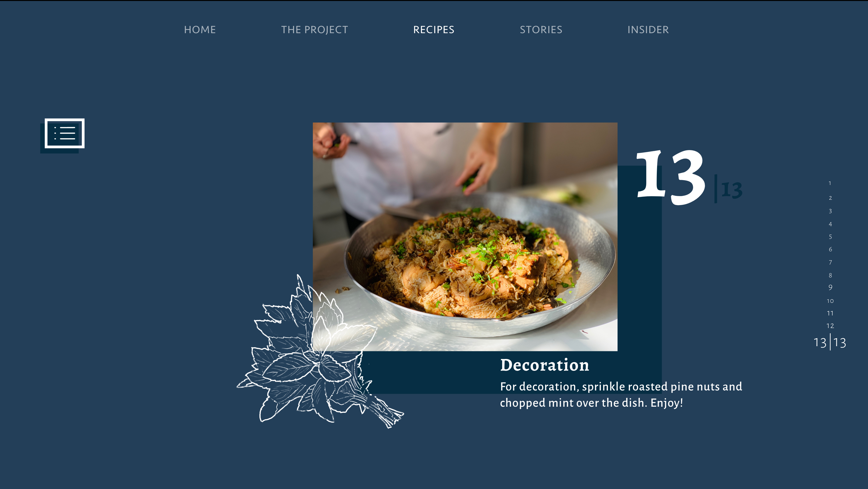Jump to recipe step 1

pos(830,183)
